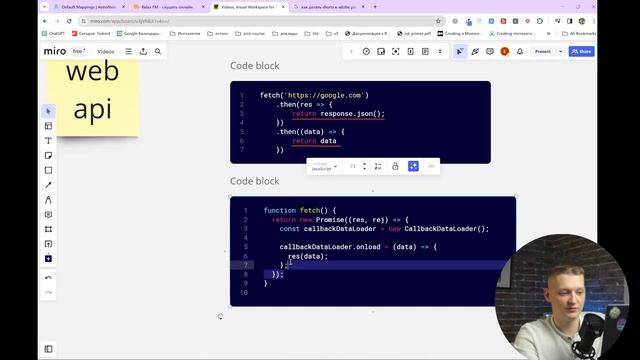
Task: Go back in browser history
Action: 45,21
